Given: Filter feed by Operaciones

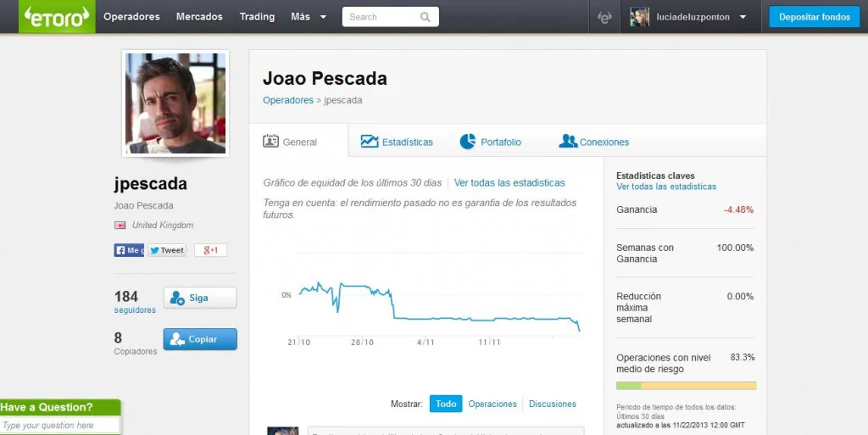Looking at the screenshot, I should coord(492,404).
